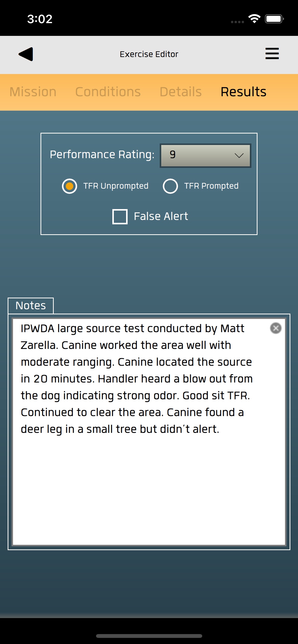Open the hamburger menu

(272, 54)
